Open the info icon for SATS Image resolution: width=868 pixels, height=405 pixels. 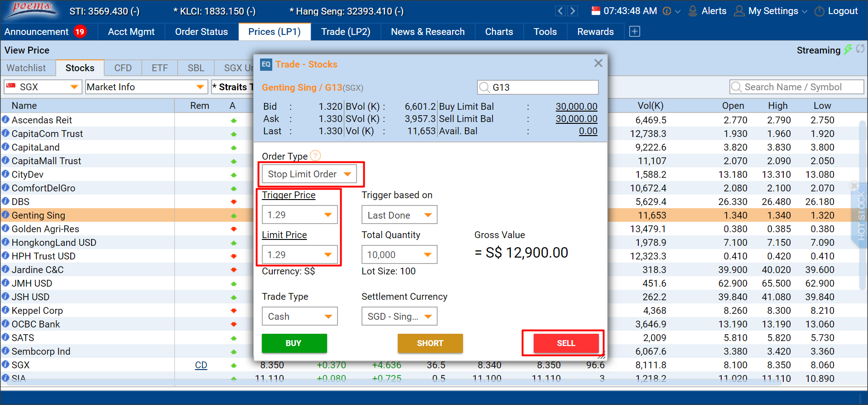click(x=5, y=337)
